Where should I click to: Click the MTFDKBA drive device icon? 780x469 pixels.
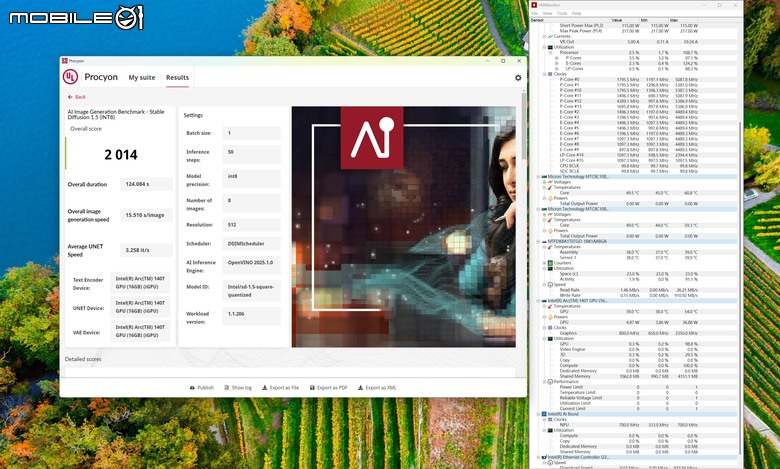[544, 241]
